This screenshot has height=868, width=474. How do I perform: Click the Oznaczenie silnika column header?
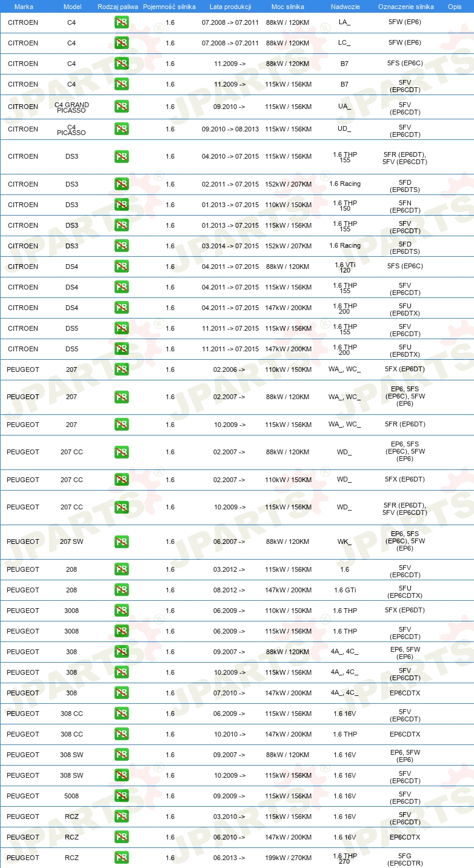(406, 7)
